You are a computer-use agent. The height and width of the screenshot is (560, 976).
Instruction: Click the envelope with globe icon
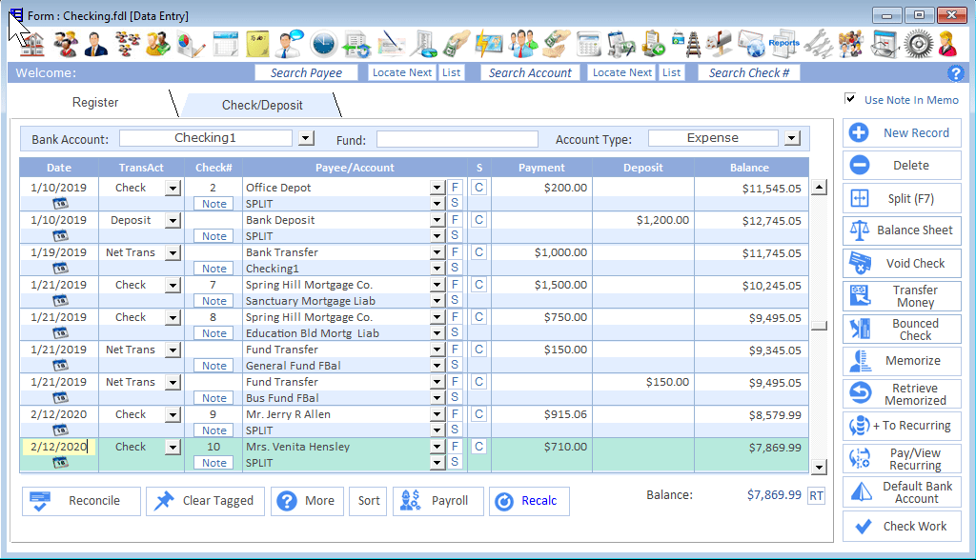[x=751, y=44]
